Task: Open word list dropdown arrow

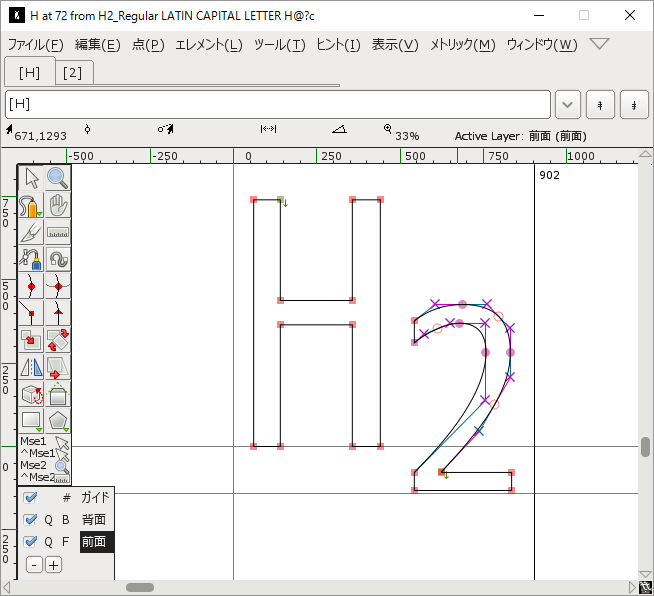Action: point(568,105)
